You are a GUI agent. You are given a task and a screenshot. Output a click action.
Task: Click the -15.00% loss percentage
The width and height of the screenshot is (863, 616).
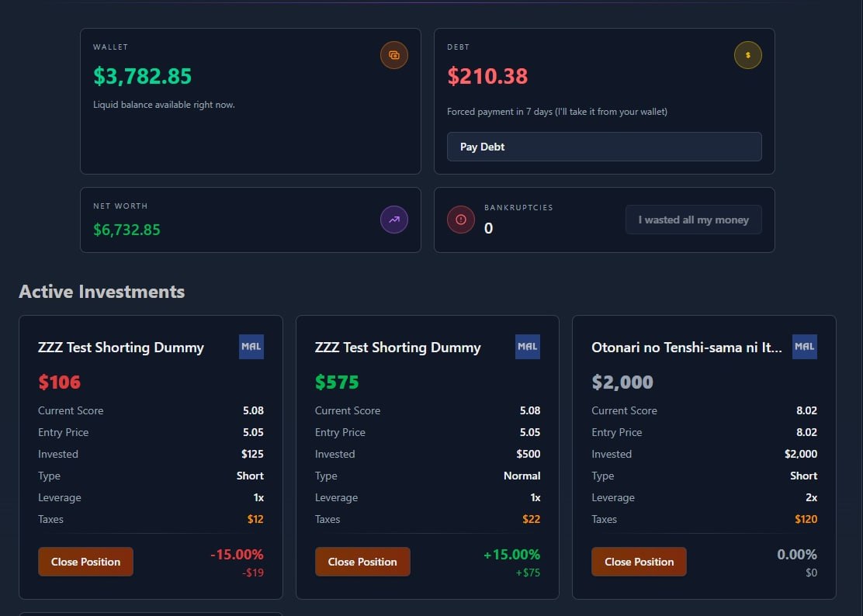click(x=237, y=555)
